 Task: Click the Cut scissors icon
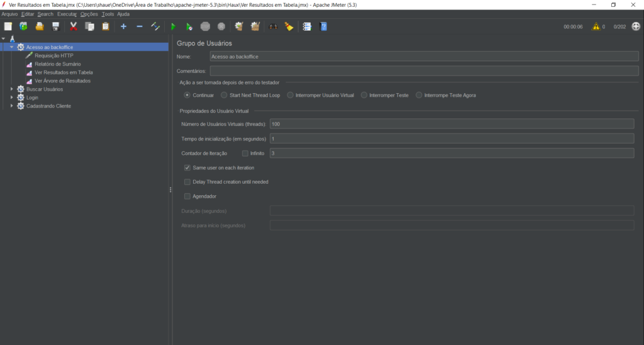[x=74, y=26]
